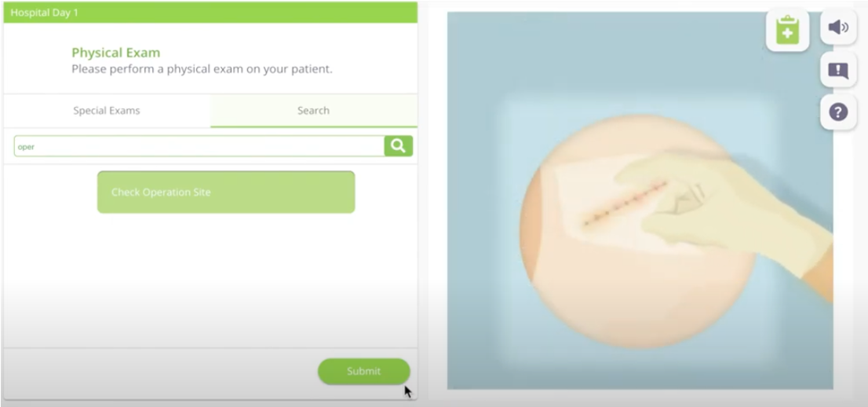Choose the Check Operation Site result
The width and height of the screenshot is (868, 407).
[226, 192]
